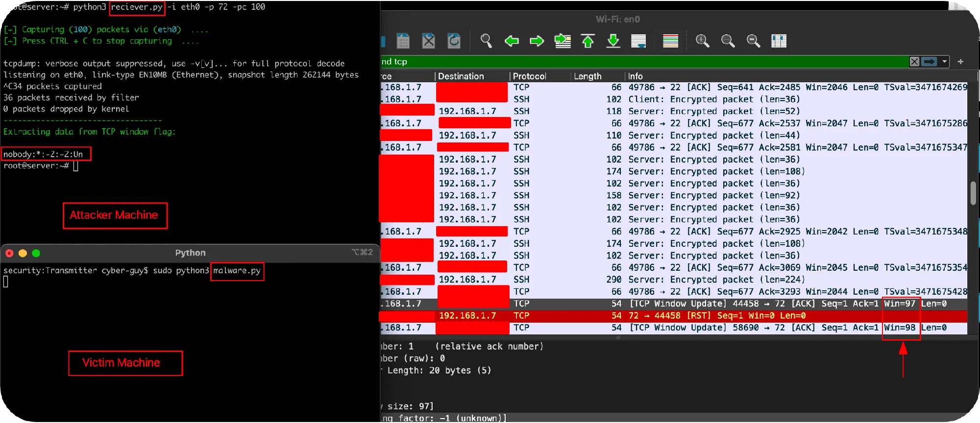The width and height of the screenshot is (980, 423).
Task: Go back with the green left arrow
Action: 512,41
